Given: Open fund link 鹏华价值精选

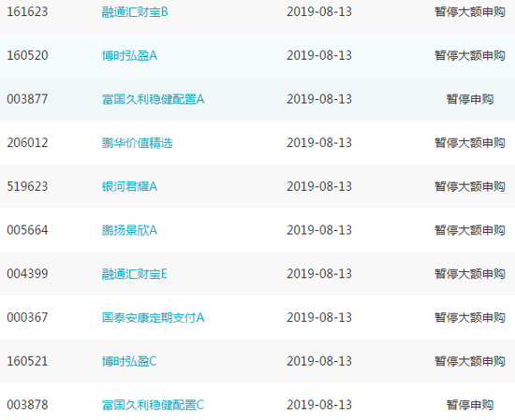Looking at the screenshot, I should click(x=137, y=143).
